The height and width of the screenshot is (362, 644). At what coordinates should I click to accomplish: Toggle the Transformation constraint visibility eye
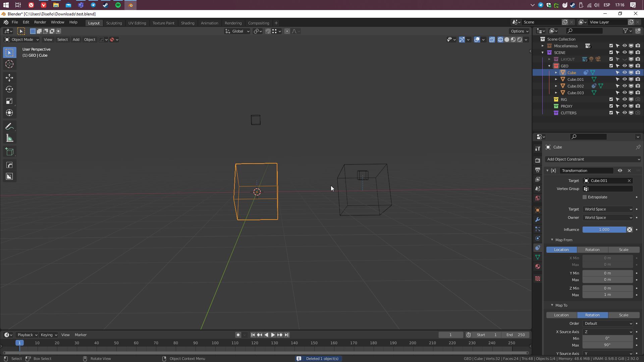click(x=620, y=171)
